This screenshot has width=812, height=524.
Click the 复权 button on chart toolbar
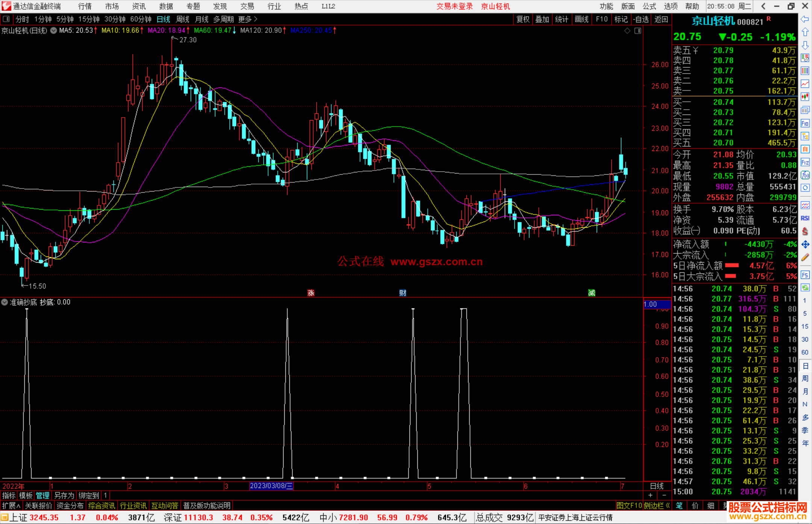point(523,19)
